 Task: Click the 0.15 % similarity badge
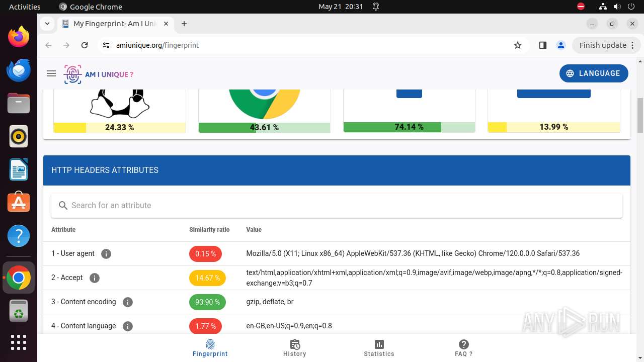[x=205, y=254]
